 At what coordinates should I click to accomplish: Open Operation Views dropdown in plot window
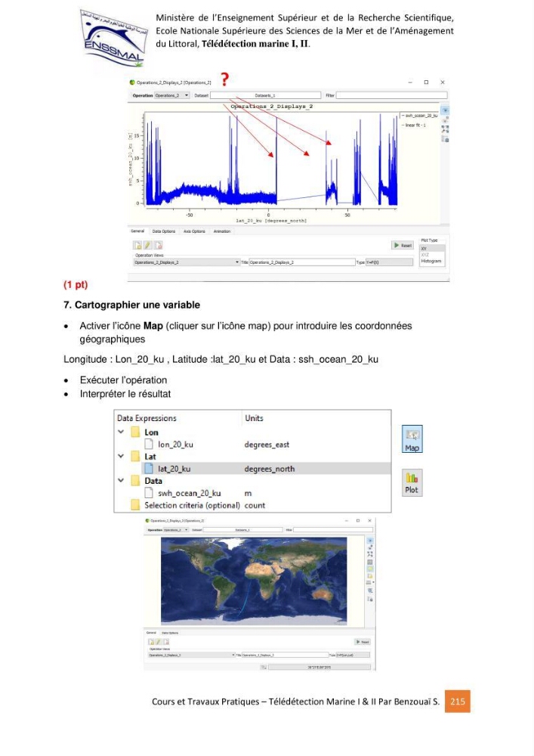pyautogui.click(x=187, y=262)
